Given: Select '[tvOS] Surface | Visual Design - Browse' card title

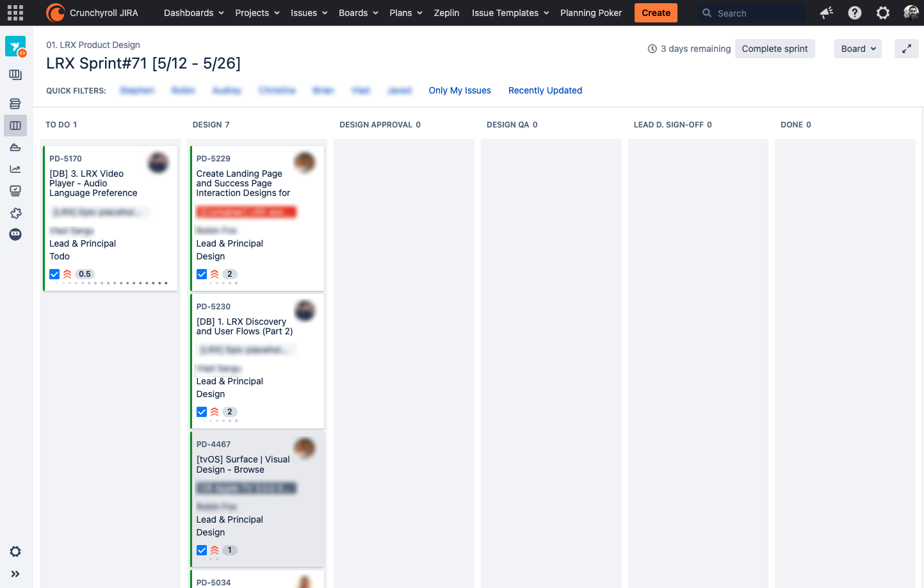Looking at the screenshot, I should 243,464.
